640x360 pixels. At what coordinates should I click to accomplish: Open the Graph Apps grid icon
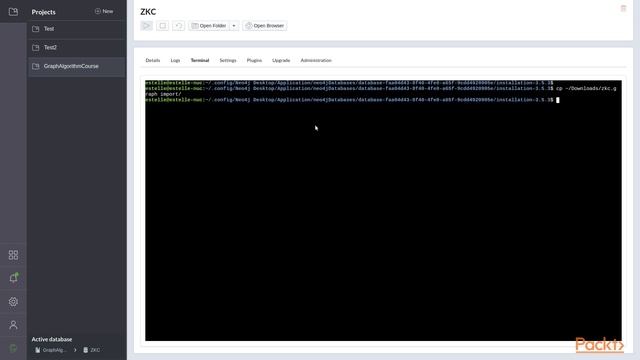tap(13, 255)
